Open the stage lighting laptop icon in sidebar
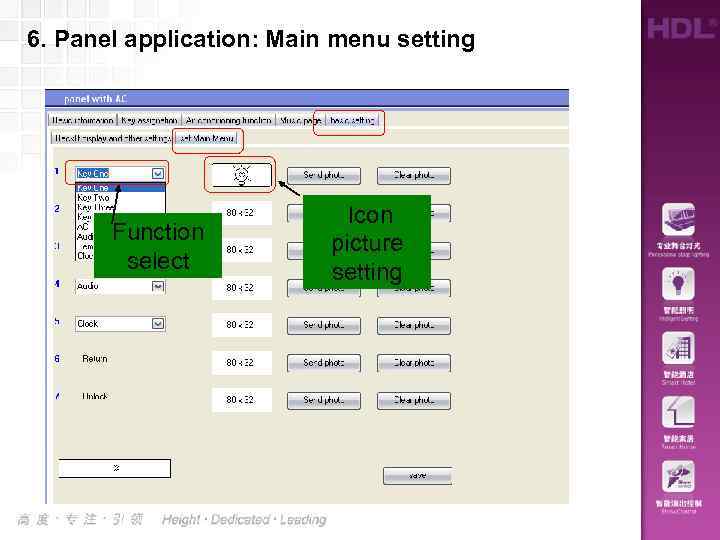Viewport: 720px width, 540px height. pos(678,219)
